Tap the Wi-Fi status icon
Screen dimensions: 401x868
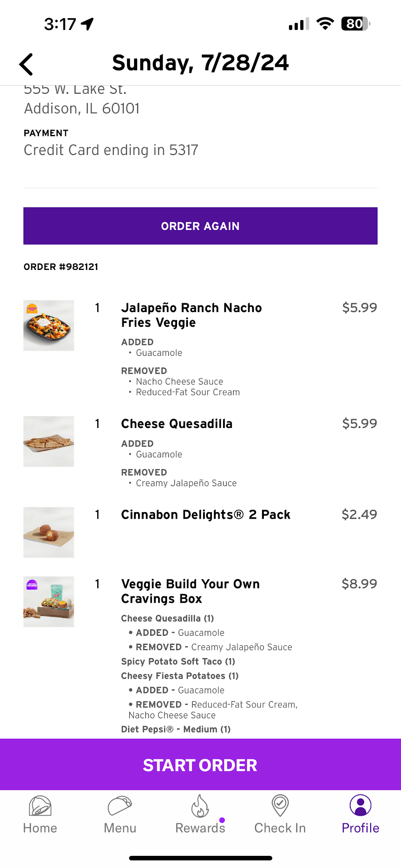click(325, 23)
